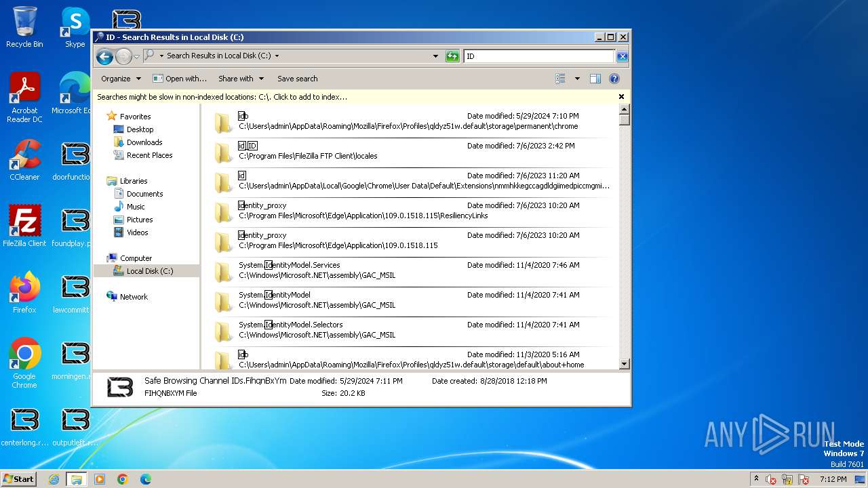This screenshot has width=868, height=488.
Task: Select the centerlong file on desktop
Action: (24, 426)
